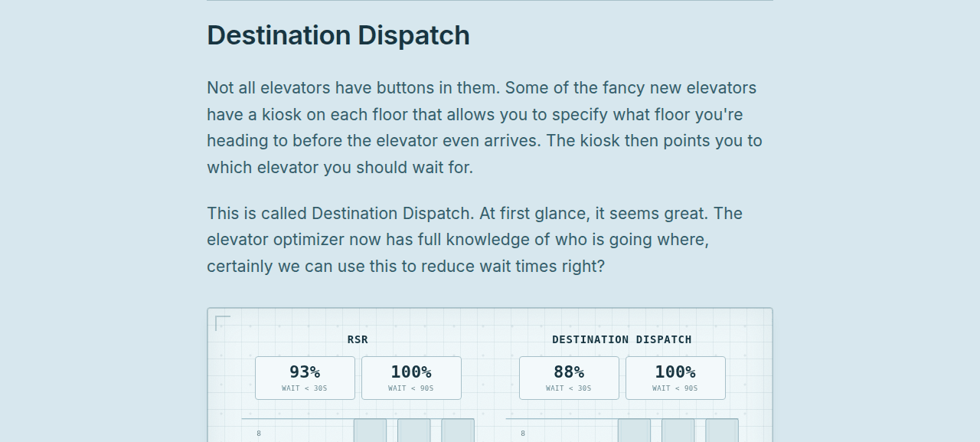
Task: Click first elevator shaft under Destination Dispatch
Action: pos(634,431)
